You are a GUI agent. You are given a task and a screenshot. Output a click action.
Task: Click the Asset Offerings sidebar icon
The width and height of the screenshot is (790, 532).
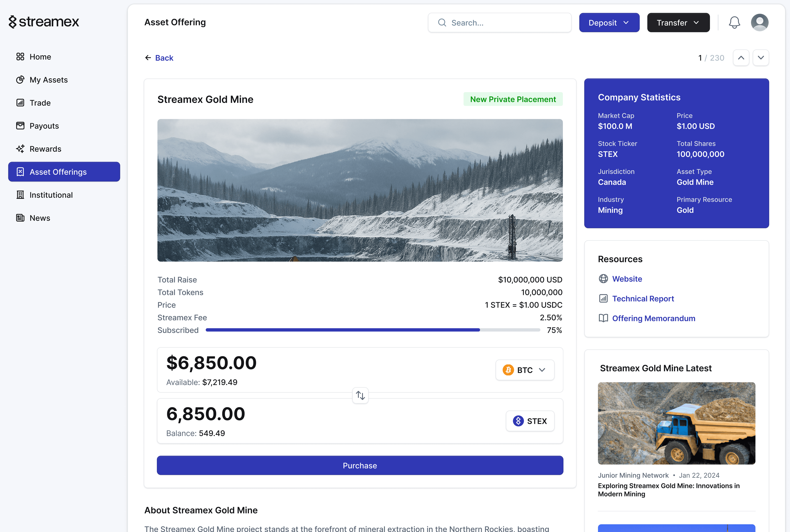pyautogui.click(x=20, y=172)
